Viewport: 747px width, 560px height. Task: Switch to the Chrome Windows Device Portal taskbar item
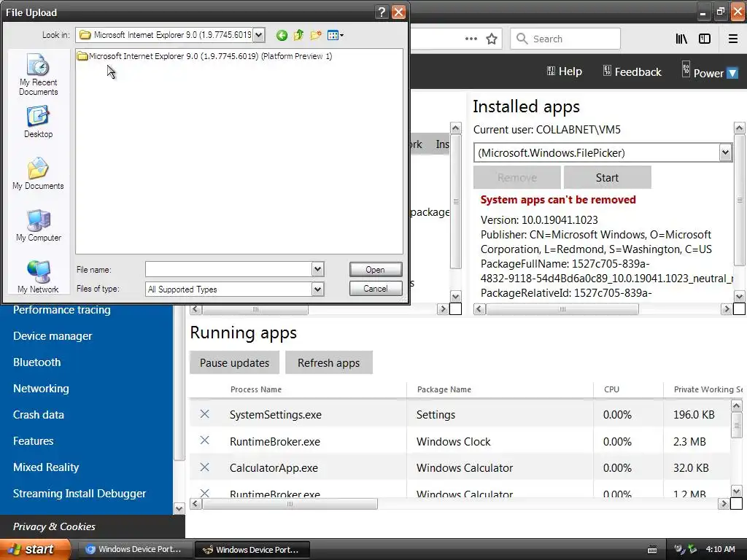(x=134, y=550)
